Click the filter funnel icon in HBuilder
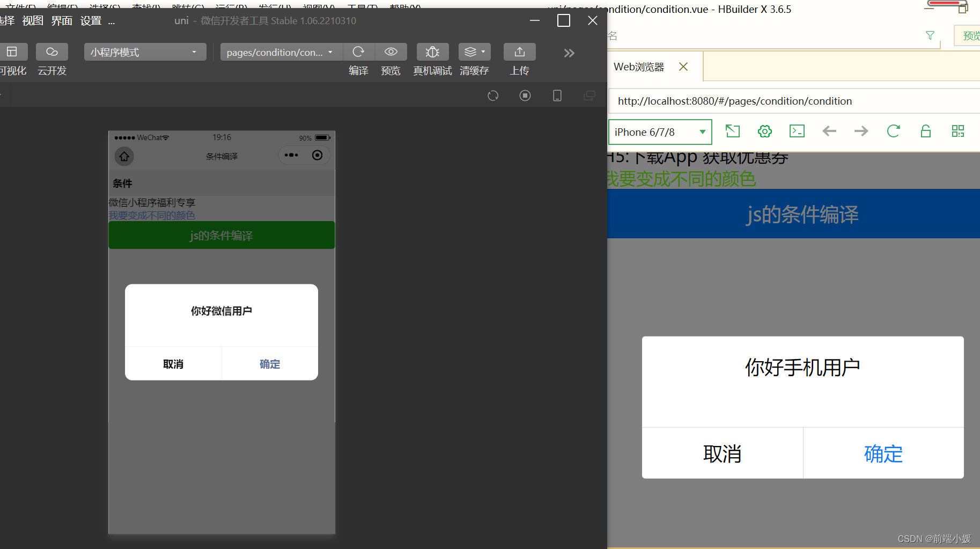Image resolution: width=980 pixels, height=549 pixels. click(930, 35)
